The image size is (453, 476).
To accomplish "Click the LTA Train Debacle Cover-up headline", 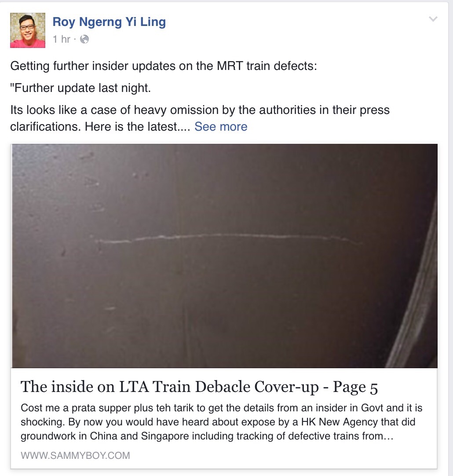I will tap(199, 387).
